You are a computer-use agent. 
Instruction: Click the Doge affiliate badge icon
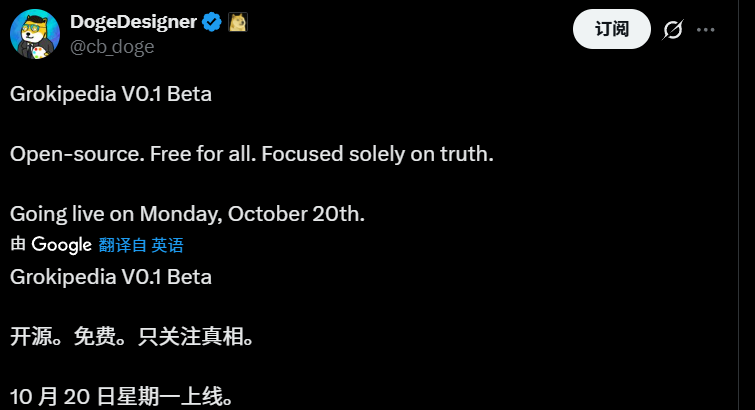pyautogui.click(x=238, y=23)
